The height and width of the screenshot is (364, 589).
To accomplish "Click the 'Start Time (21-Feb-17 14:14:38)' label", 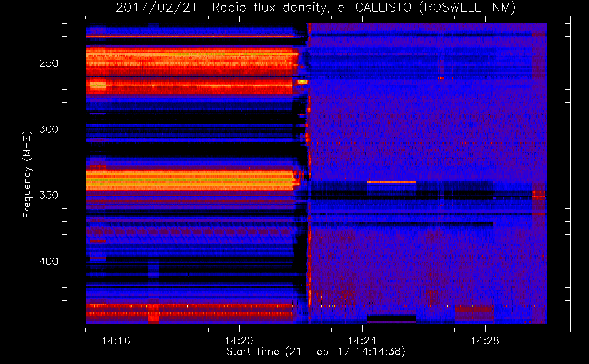I will click(x=316, y=352).
